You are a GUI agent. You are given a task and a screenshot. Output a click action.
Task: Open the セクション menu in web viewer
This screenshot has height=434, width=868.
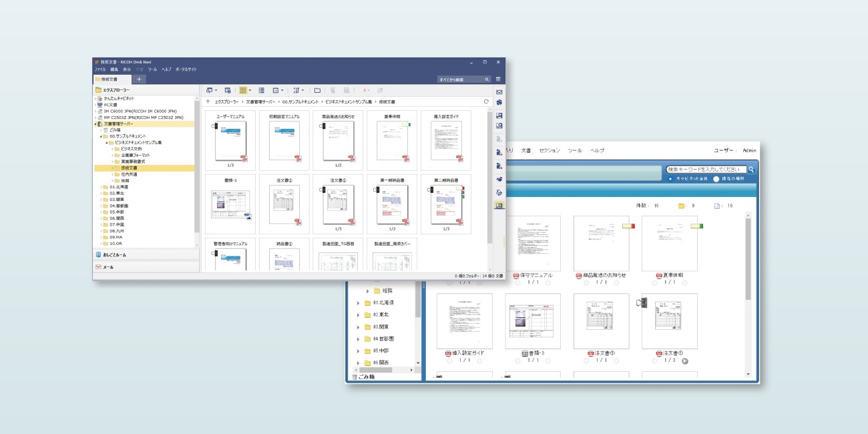[x=550, y=150]
